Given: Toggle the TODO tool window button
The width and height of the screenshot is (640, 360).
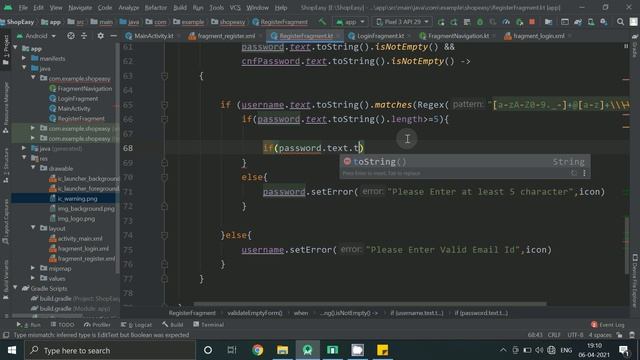Looking at the screenshot, I should (62, 325).
